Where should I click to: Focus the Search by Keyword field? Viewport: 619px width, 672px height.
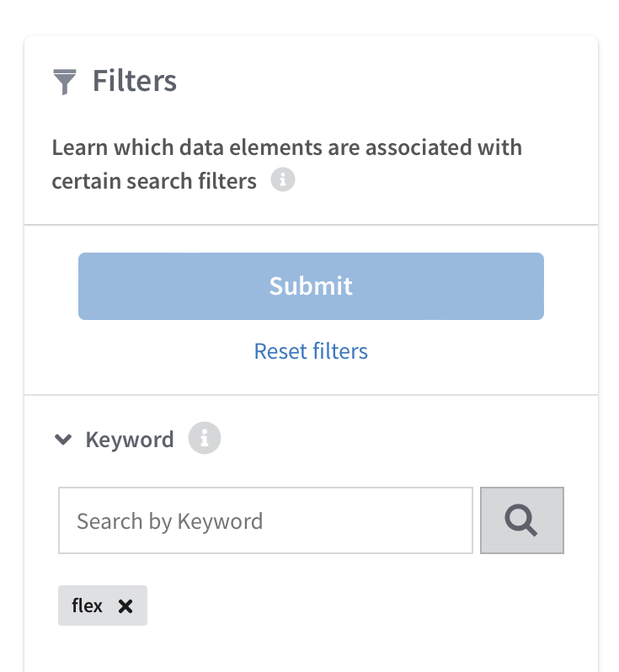pyautogui.click(x=265, y=520)
